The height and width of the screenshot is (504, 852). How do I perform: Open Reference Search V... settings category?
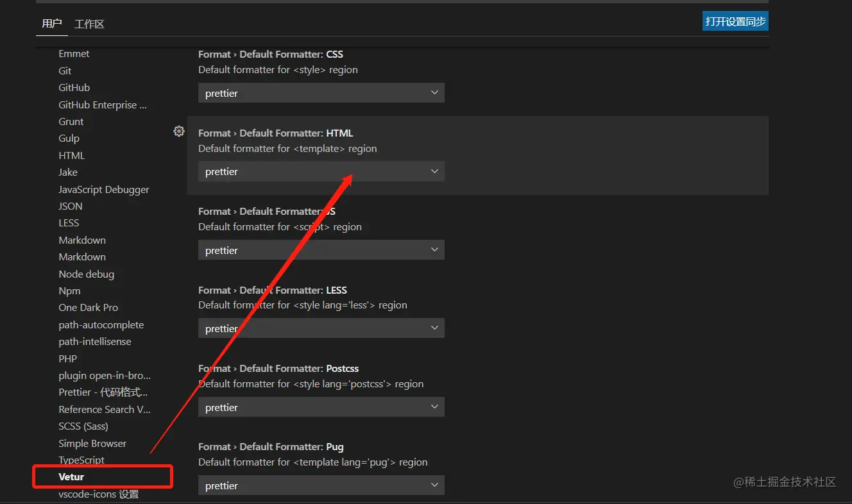105,409
